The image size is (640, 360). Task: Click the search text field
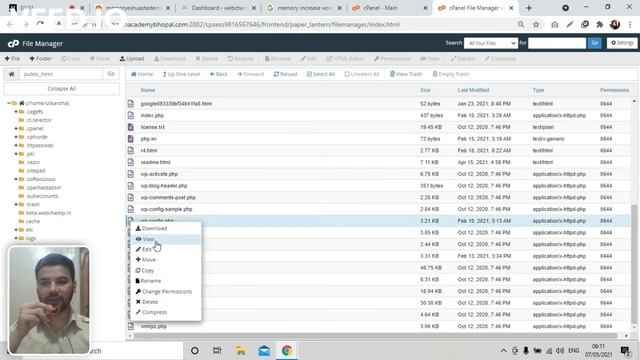click(557, 43)
